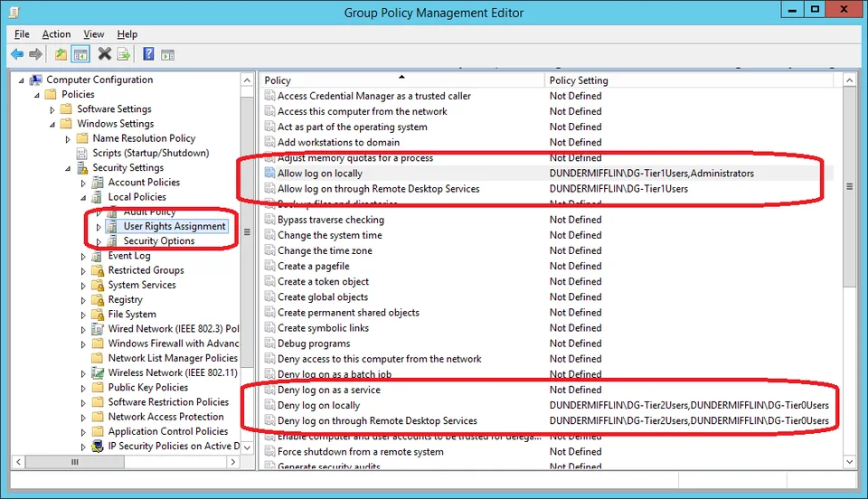The width and height of the screenshot is (868, 499).
Task: Sort by the Policy Setting column header
Action: click(x=689, y=80)
